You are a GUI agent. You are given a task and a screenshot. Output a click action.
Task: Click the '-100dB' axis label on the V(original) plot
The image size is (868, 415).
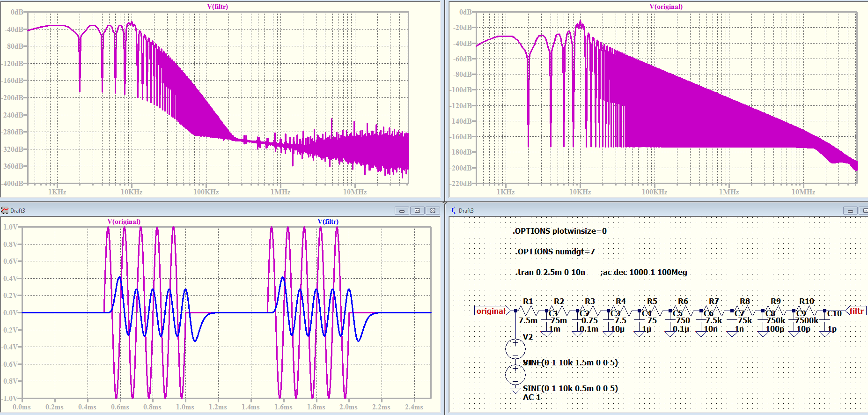[x=461, y=89]
